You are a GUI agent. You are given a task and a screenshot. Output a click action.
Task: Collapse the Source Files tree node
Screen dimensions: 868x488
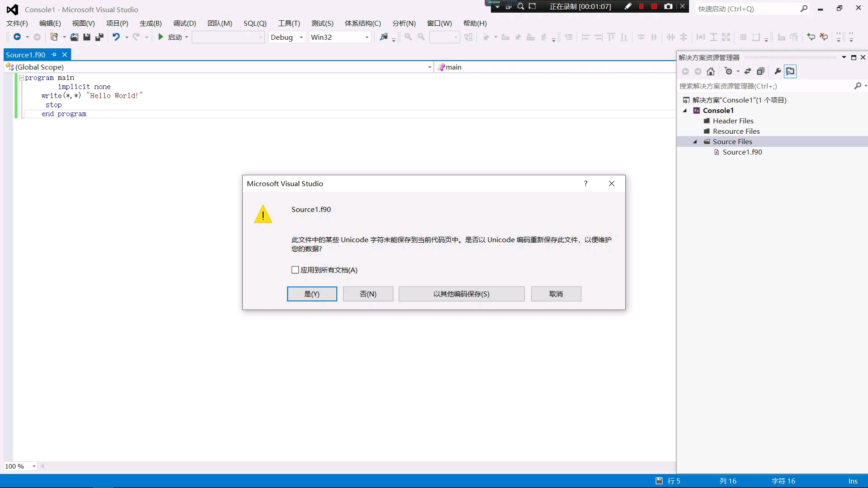coord(695,142)
